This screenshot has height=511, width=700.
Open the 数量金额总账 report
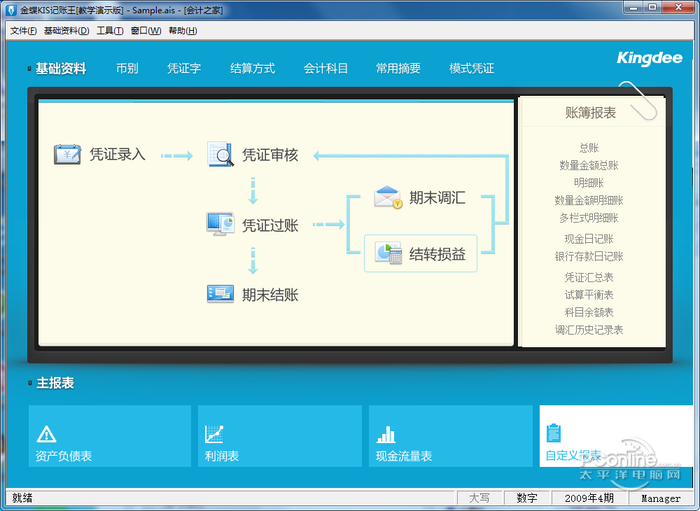pyautogui.click(x=589, y=165)
